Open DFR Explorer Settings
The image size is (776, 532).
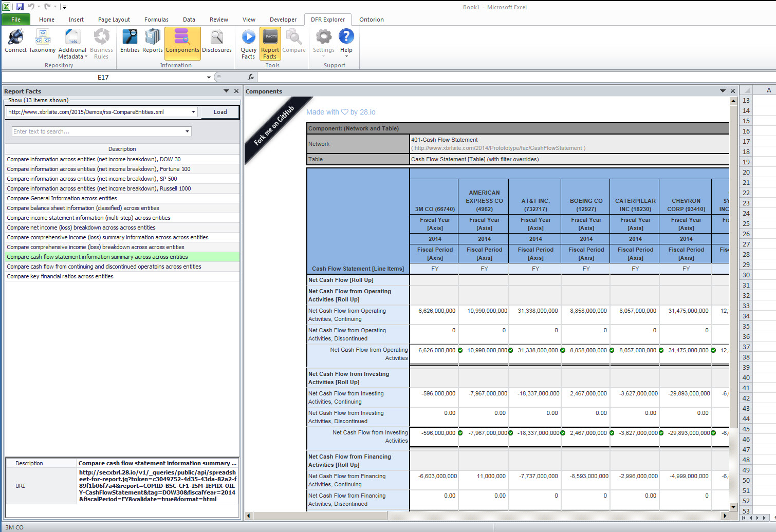[324, 42]
